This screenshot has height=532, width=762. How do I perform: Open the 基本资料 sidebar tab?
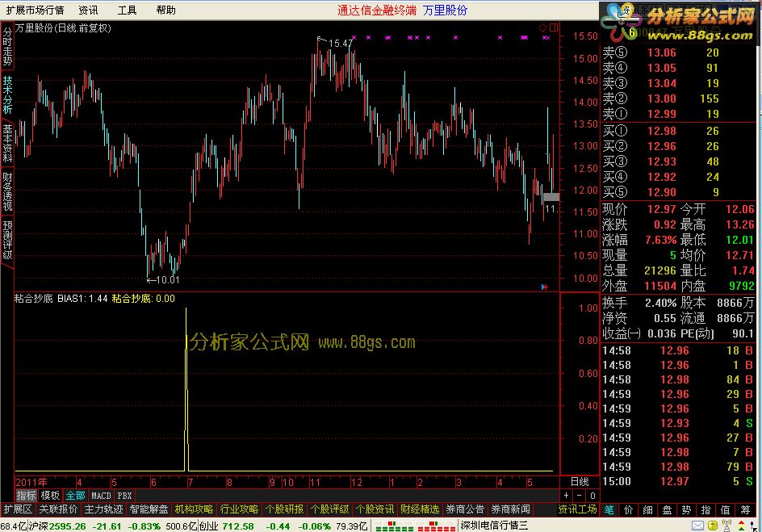pos(7,143)
